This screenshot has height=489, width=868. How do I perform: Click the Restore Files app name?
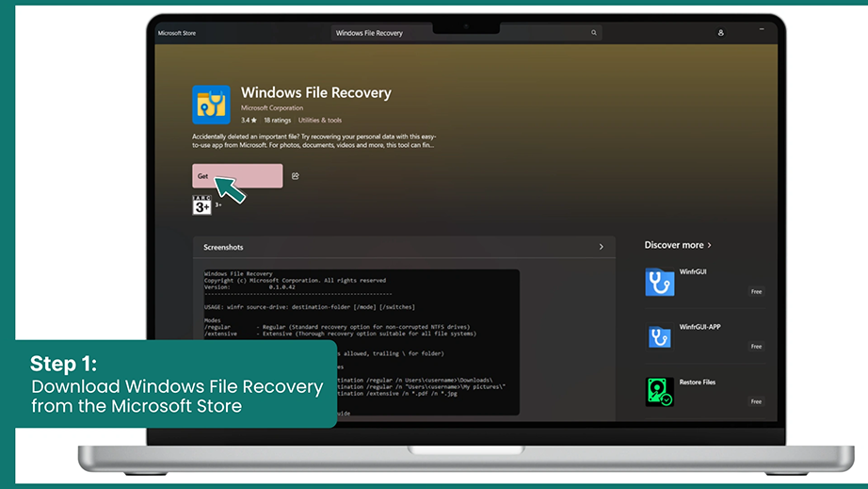pyautogui.click(x=697, y=383)
